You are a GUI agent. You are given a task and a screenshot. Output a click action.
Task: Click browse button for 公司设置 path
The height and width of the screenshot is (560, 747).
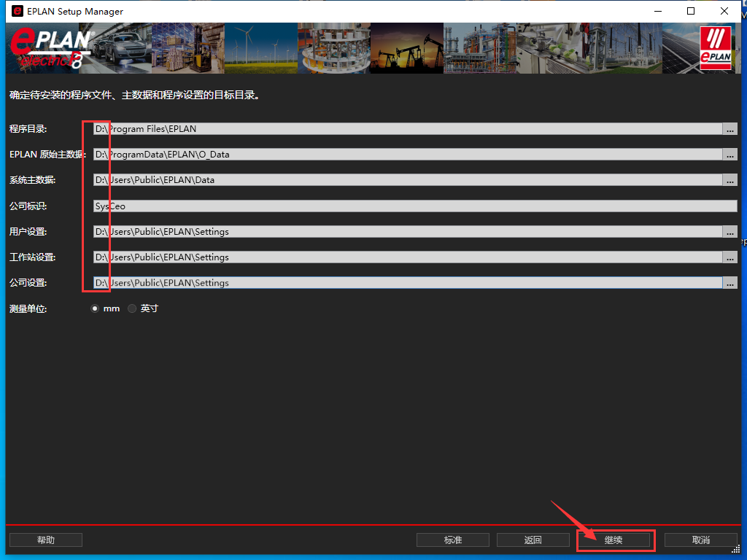coord(729,283)
